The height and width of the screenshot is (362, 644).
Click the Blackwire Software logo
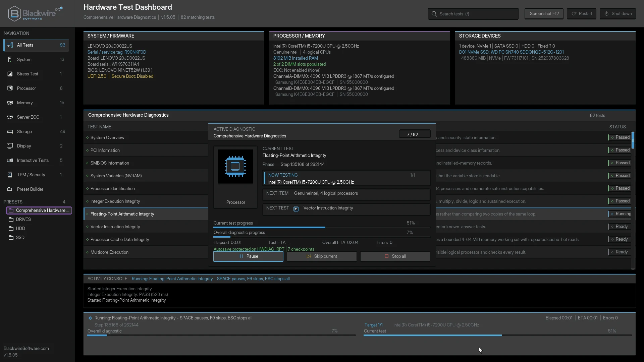tap(35, 14)
